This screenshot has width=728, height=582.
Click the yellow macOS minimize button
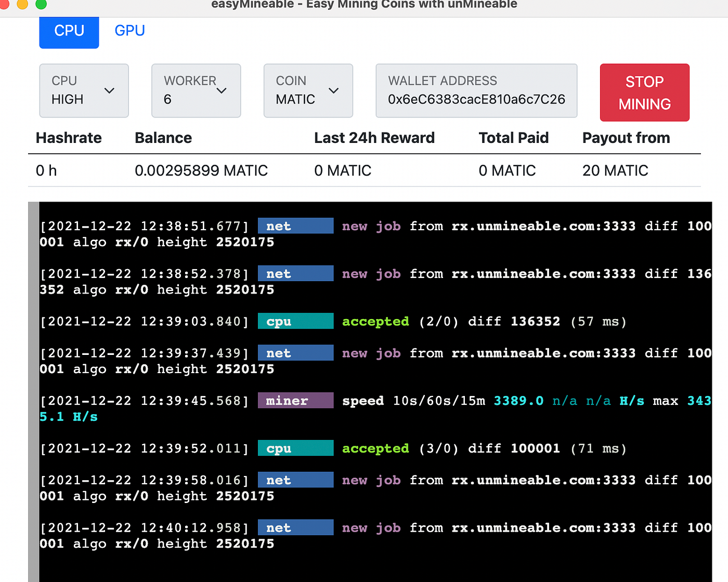[x=22, y=4]
